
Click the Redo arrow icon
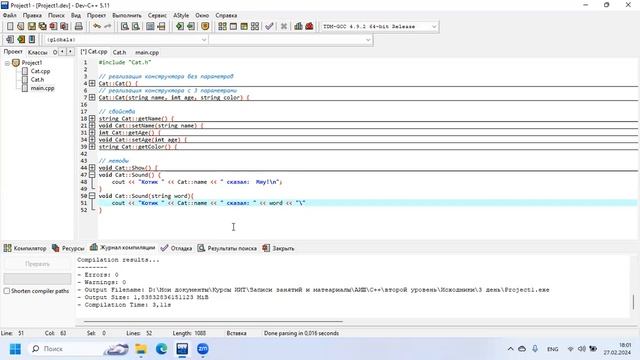point(108,27)
